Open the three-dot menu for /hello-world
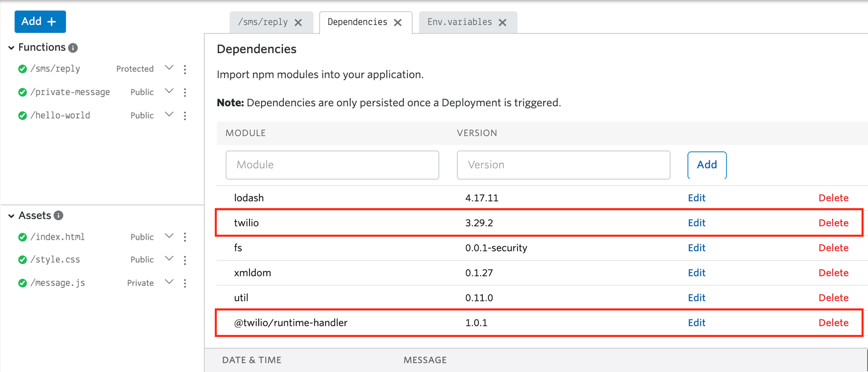868x372 pixels. [x=185, y=116]
